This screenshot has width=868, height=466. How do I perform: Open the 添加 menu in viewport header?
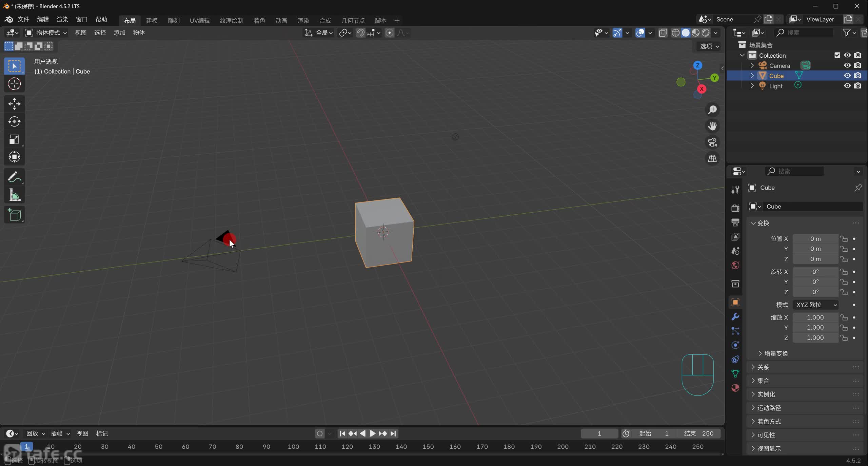pyautogui.click(x=119, y=33)
